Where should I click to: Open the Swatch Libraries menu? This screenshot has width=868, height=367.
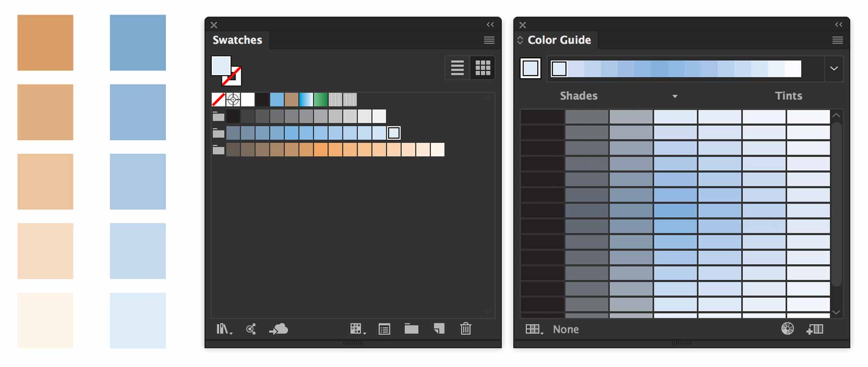click(224, 329)
